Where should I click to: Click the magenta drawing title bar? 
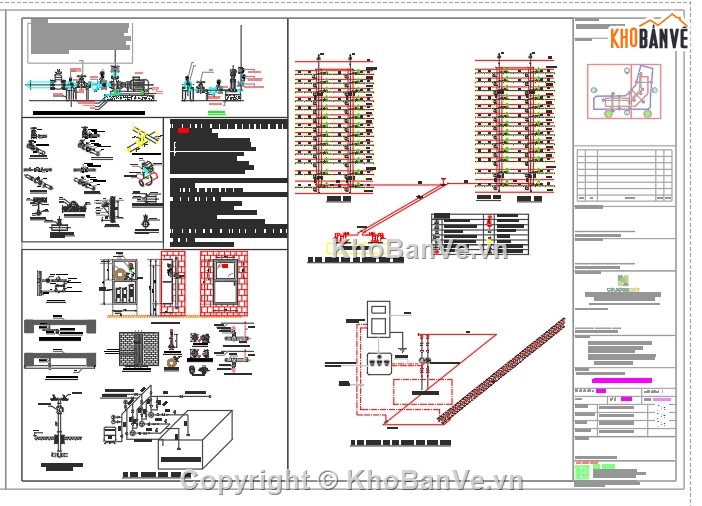(622, 381)
